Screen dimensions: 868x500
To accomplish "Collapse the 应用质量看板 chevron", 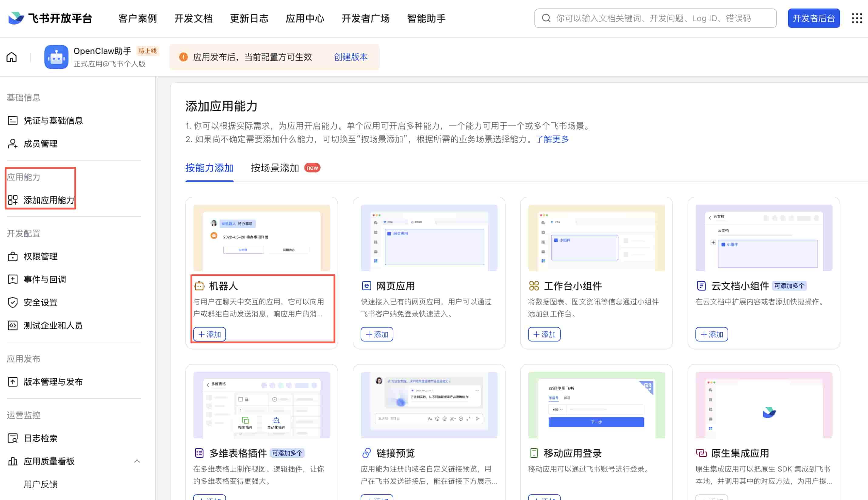I will click(137, 461).
